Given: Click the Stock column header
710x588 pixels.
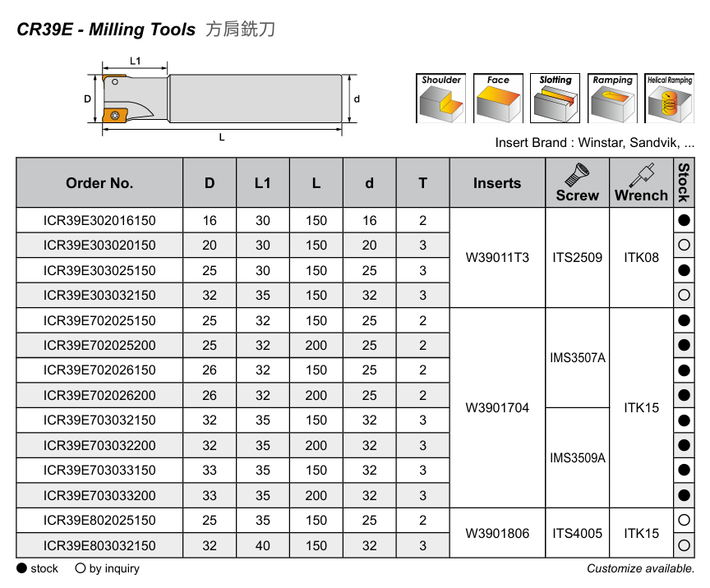Looking at the screenshot, I should pyautogui.click(x=684, y=183).
